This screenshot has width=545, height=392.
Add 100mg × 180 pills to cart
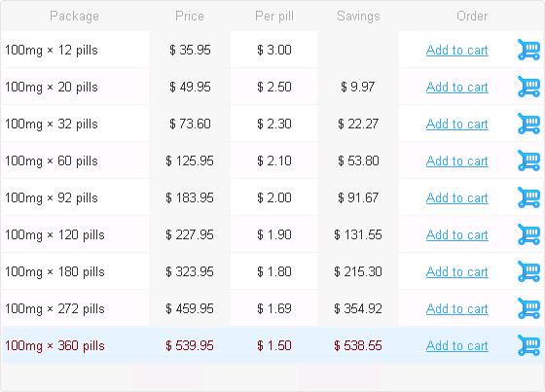click(457, 271)
